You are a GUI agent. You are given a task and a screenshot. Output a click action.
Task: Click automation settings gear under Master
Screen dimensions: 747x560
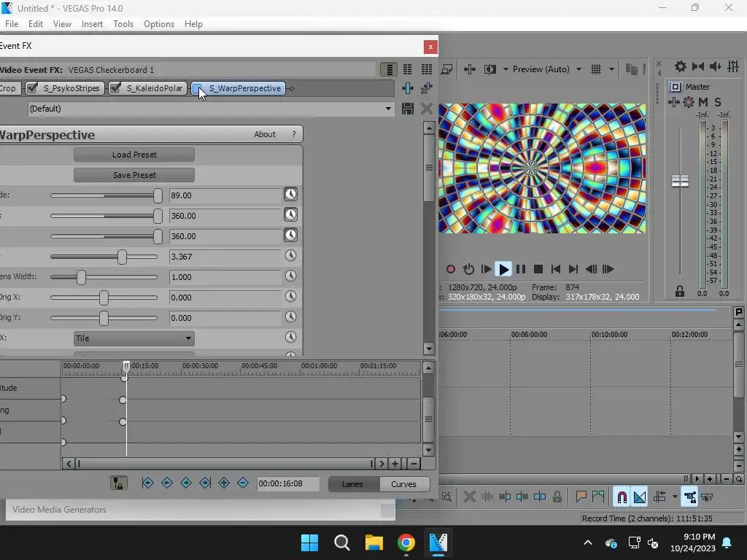[x=689, y=102]
